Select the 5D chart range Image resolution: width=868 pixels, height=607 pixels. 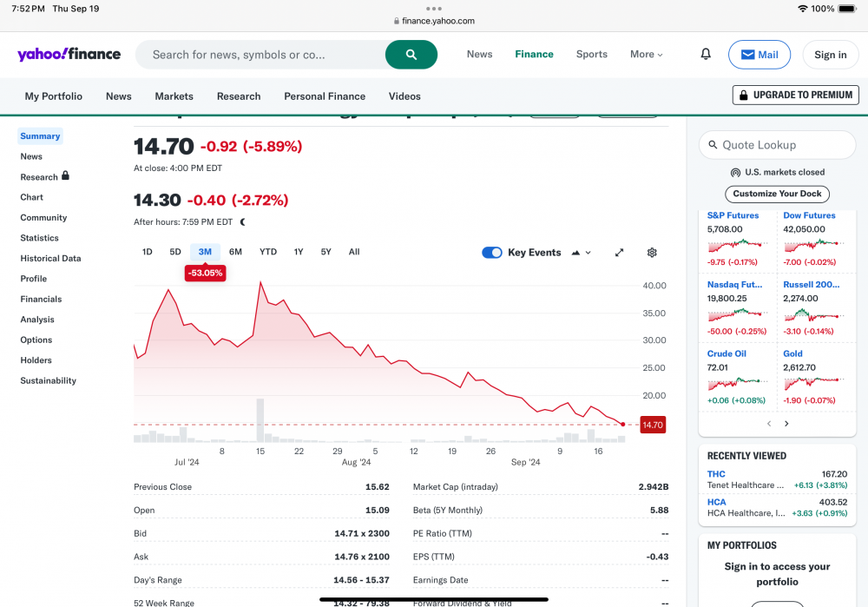coord(175,252)
